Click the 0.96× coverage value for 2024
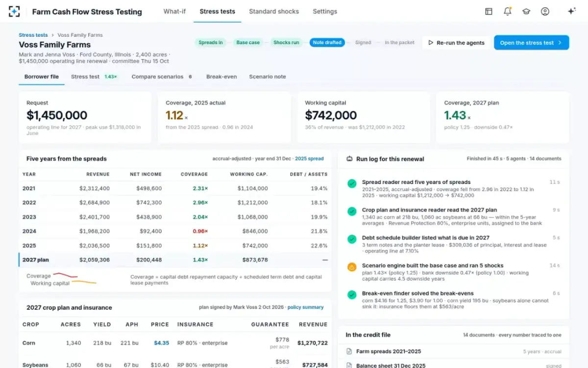 200,231
